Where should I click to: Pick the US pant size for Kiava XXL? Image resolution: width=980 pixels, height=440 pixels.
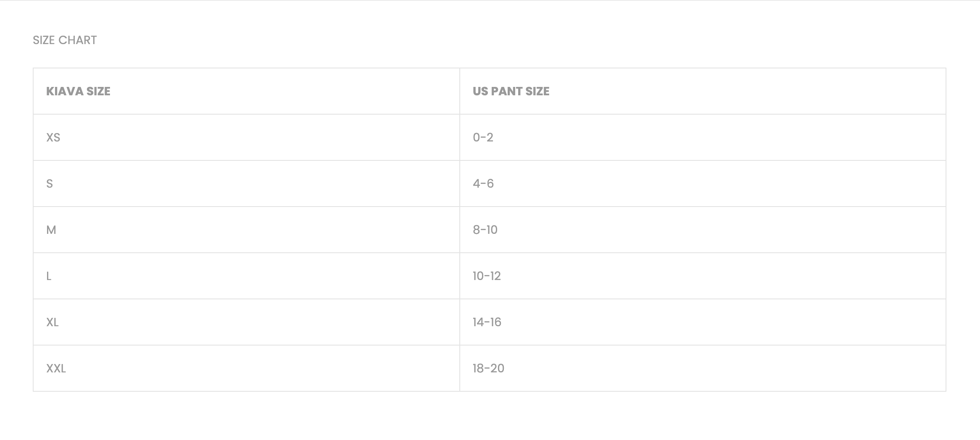point(488,369)
